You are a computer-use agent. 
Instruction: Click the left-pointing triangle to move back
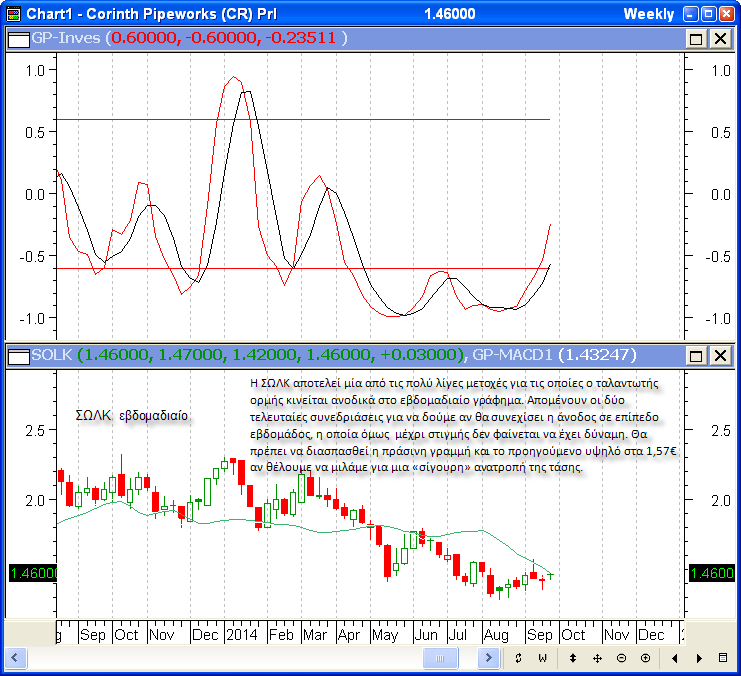click(675, 658)
